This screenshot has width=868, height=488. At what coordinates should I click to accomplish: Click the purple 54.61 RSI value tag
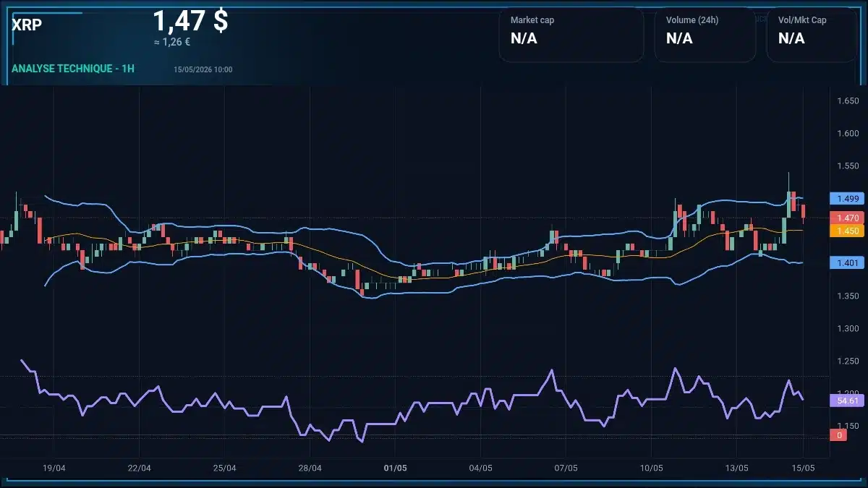[x=847, y=400]
